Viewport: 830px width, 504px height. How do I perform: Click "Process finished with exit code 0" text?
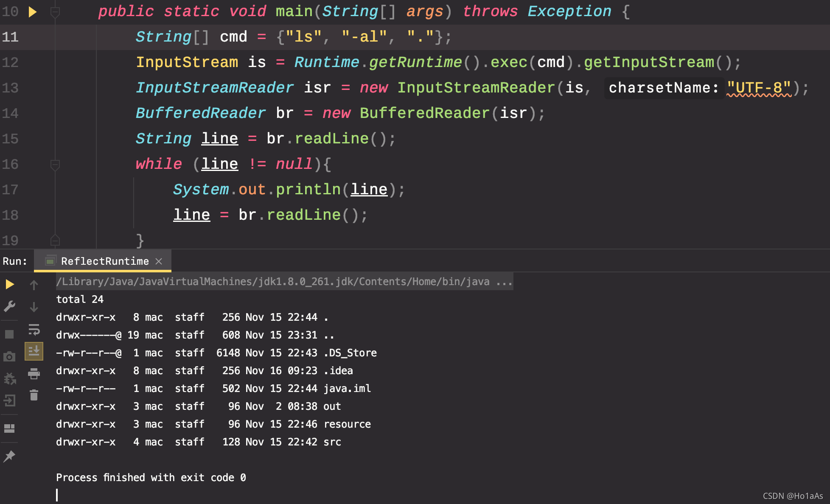click(x=151, y=478)
